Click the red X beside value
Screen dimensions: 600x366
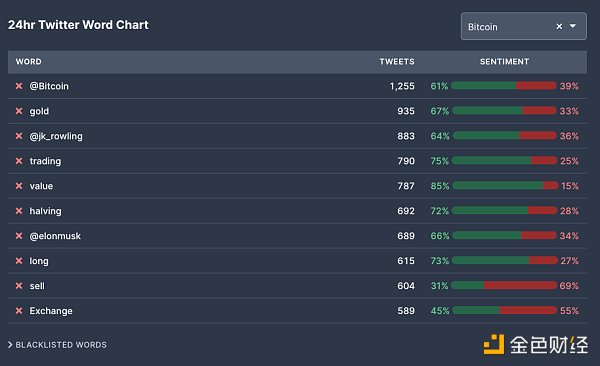point(19,186)
